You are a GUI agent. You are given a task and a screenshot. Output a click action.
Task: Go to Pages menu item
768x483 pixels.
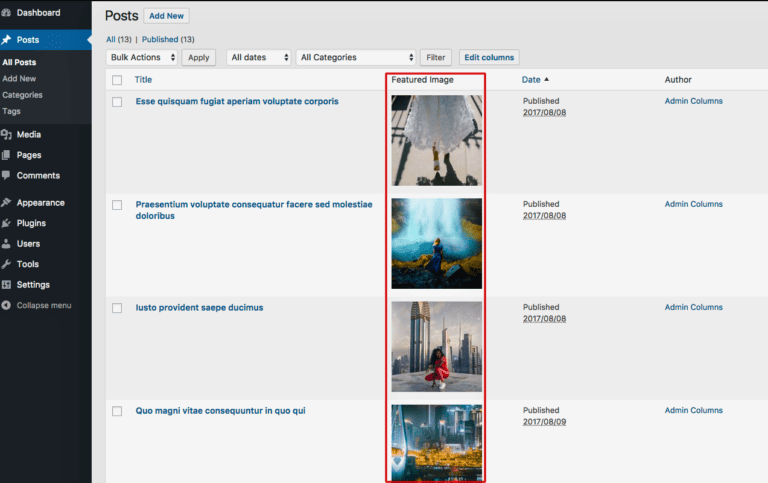click(x=29, y=155)
